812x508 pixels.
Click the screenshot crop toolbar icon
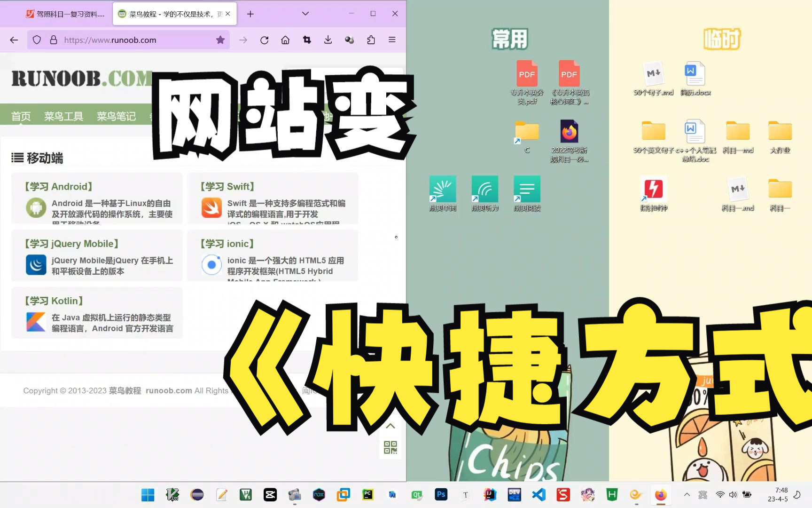pyautogui.click(x=307, y=40)
